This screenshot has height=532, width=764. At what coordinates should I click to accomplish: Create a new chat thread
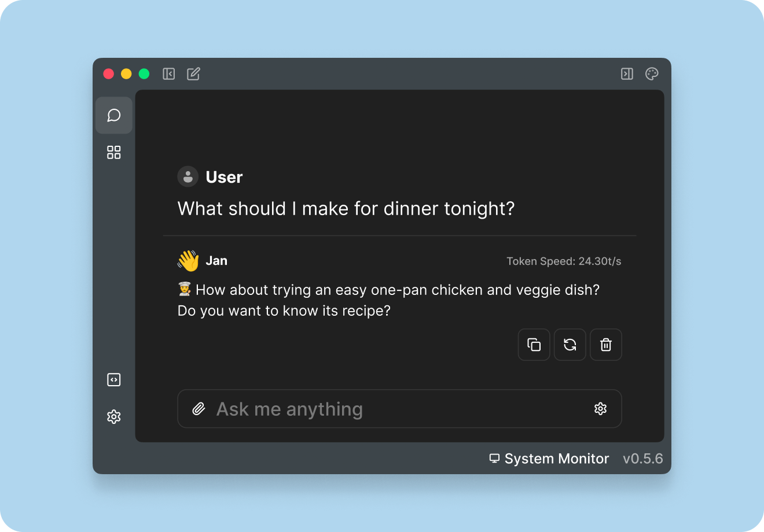193,74
